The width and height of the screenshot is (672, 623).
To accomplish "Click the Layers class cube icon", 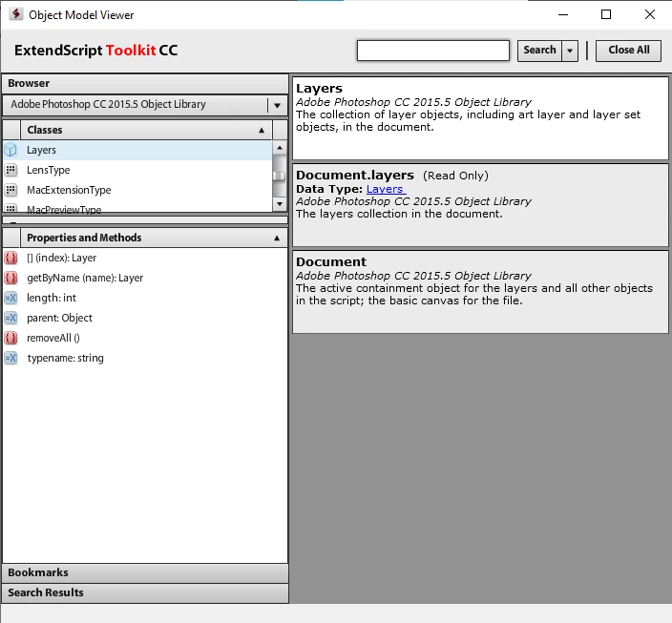I will tap(10, 150).
